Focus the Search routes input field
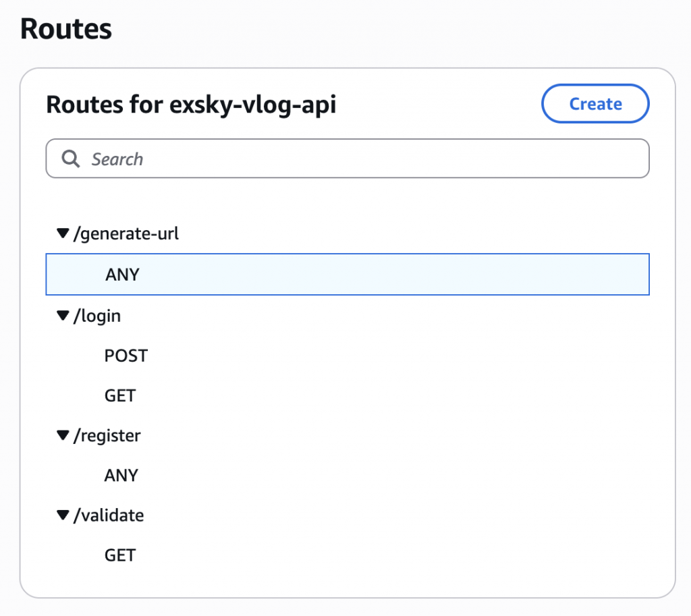Screen dimensions: 691x616 [364, 159]
